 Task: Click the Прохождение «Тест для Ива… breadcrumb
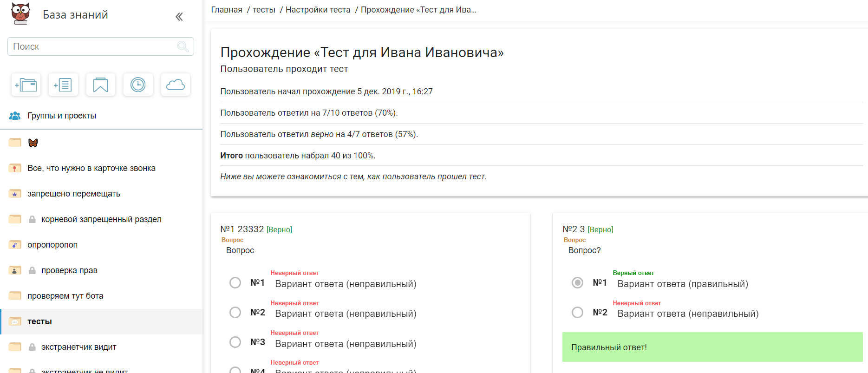[x=418, y=10]
